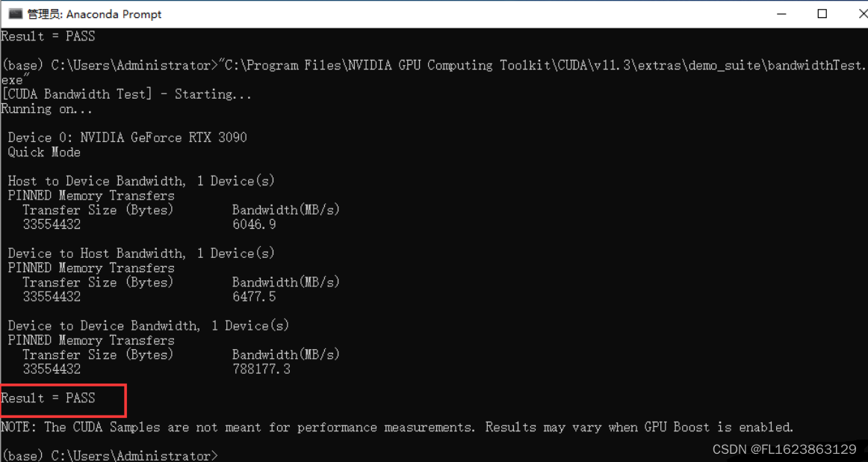Click the Device 0: NVIDIA GeForce RTX 3090 text
Viewport: 868px width, 462px height.
click(x=127, y=138)
